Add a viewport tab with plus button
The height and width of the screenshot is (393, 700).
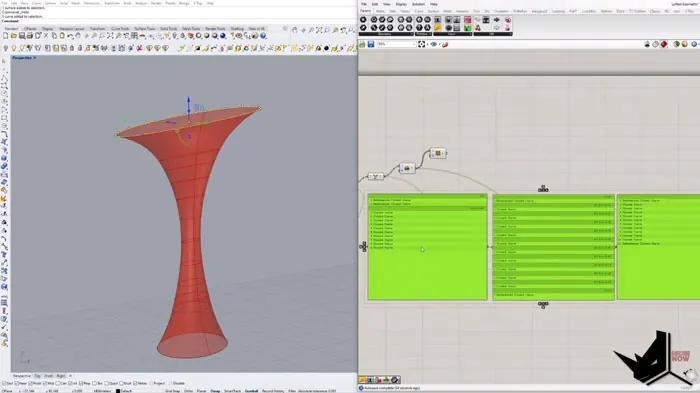click(x=70, y=376)
